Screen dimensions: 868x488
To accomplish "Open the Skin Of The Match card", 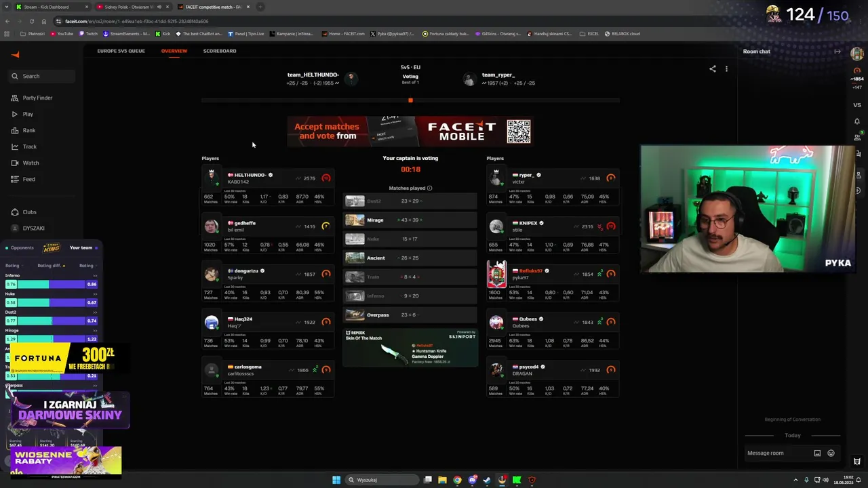I will point(410,348).
